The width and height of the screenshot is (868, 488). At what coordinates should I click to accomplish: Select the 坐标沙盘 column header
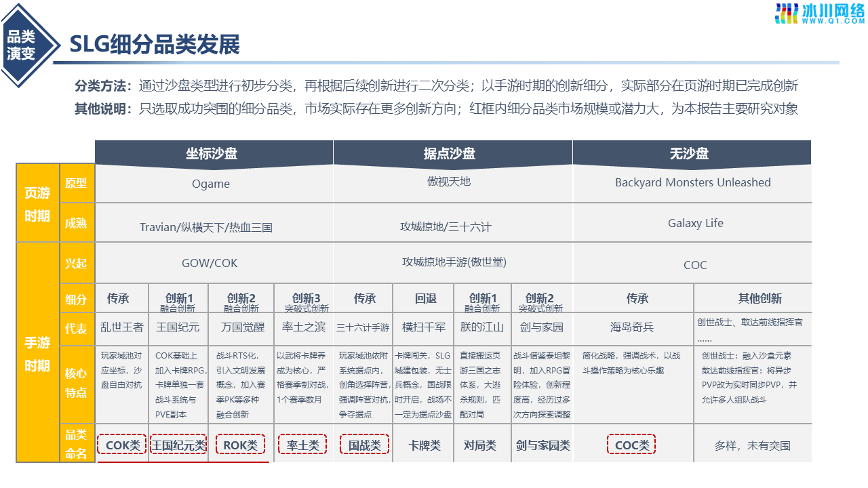pyautogui.click(x=212, y=153)
